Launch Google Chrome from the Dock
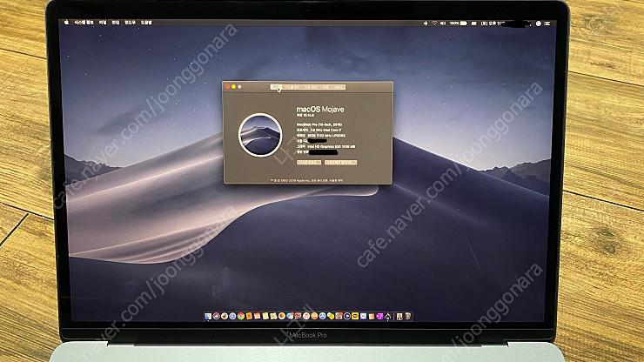This screenshot has height=362, width=644. 240,315
